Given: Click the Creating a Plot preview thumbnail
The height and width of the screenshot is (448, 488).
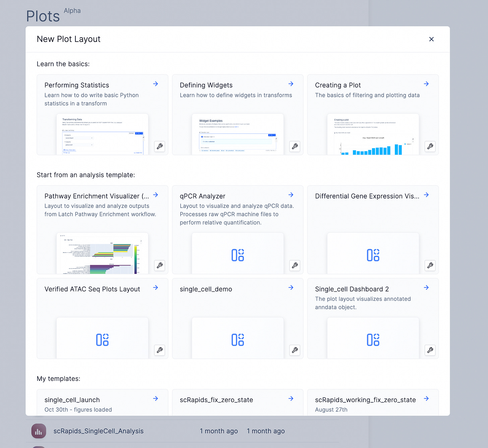Looking at the screenshot, I should point(373,134).
